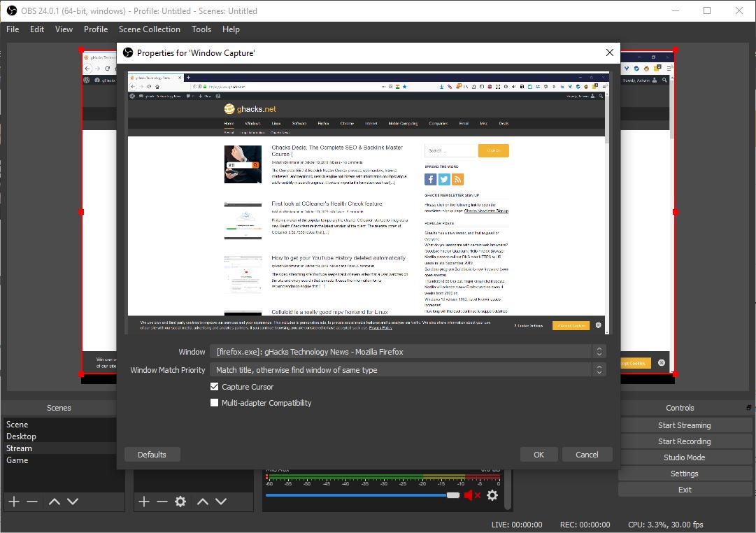The image size is (756, 533).
Task: Enable Multi-adapter Compatibility checkbox
Action: [215, 402]
